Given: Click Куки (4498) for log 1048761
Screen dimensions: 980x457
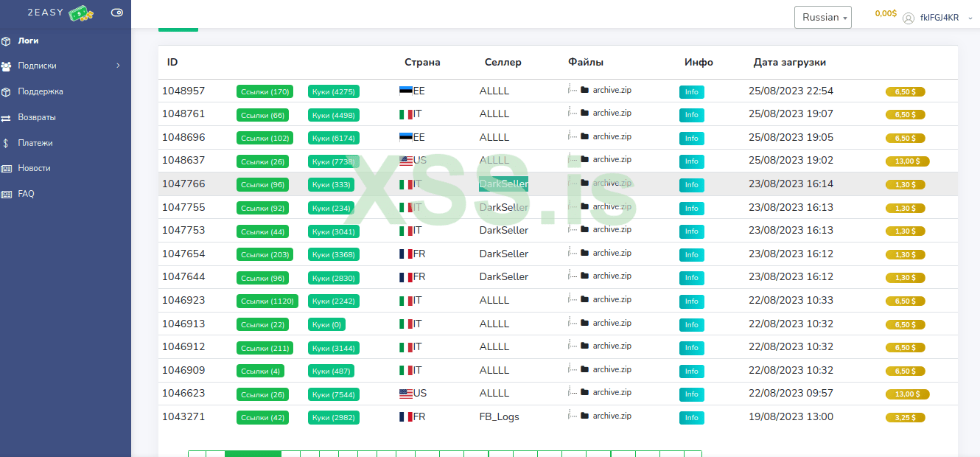Looking at the screenshot, I should click(x=334, y=115).
